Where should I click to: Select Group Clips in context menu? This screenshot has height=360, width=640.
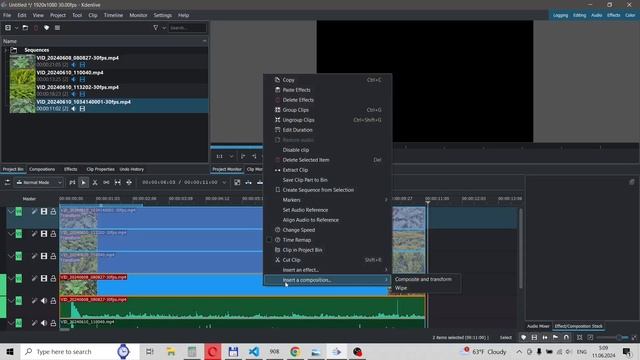pos(327,110)
